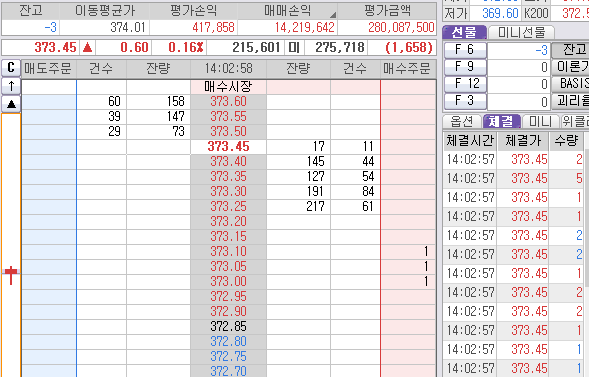
Task: Click the volume figure 215,601
Action: coord(256,47)
